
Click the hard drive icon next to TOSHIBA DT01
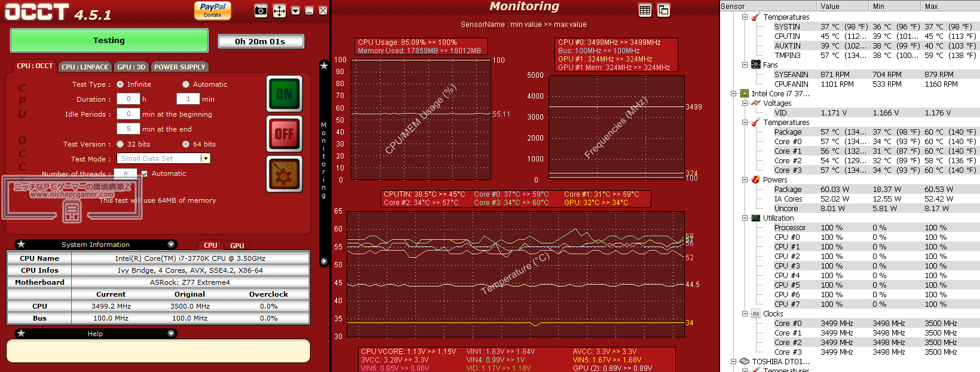point(745,361)
